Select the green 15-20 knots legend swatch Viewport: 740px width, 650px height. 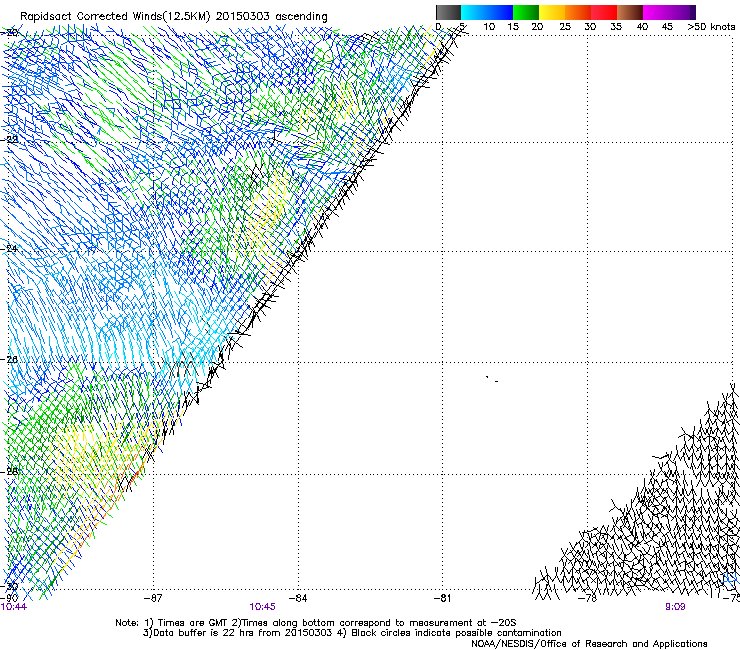(x=526, y=12)
